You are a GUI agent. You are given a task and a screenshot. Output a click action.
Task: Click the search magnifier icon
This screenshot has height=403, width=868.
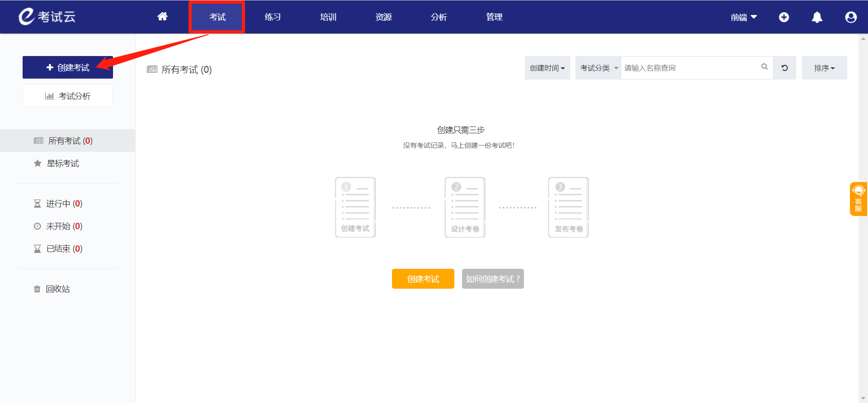pos(764,67)
